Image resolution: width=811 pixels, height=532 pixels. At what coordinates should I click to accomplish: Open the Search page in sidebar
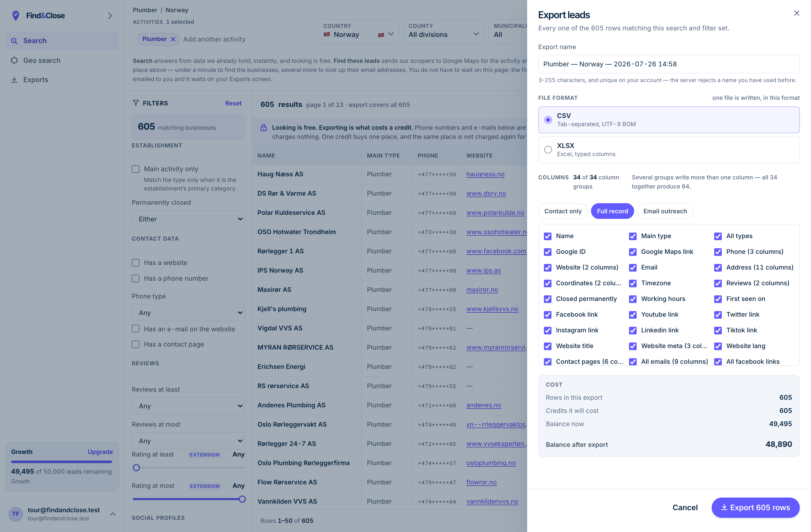(62, 41)
